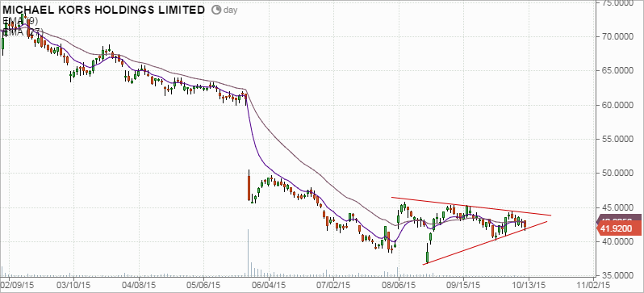
Task: Click the 06/04/15 date label
Action: pyautogui.click(x=269, y=284)
